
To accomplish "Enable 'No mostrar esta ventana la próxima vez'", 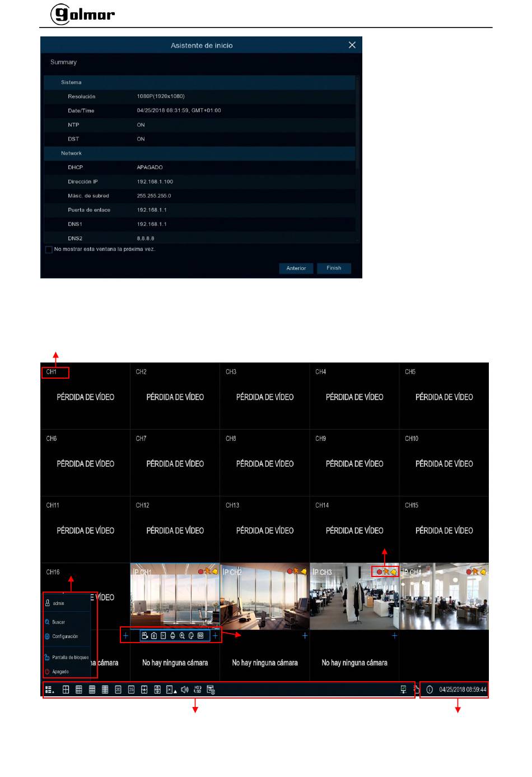I will (49, 249).
